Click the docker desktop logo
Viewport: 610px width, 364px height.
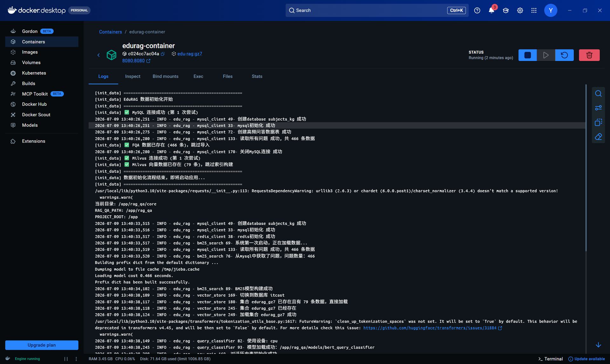pyautogui.click(x=37, y=10)
